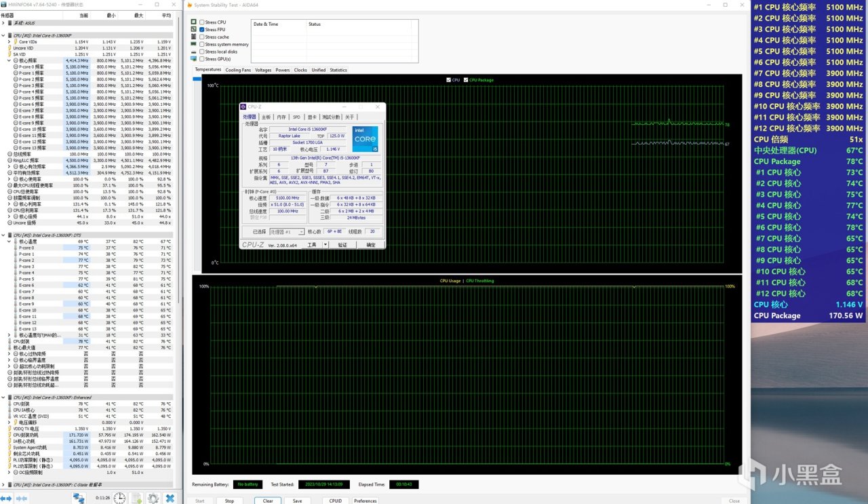Click the Stop button in AIDA64
Viewport: 868px width, 504px height.
[229, 501]
